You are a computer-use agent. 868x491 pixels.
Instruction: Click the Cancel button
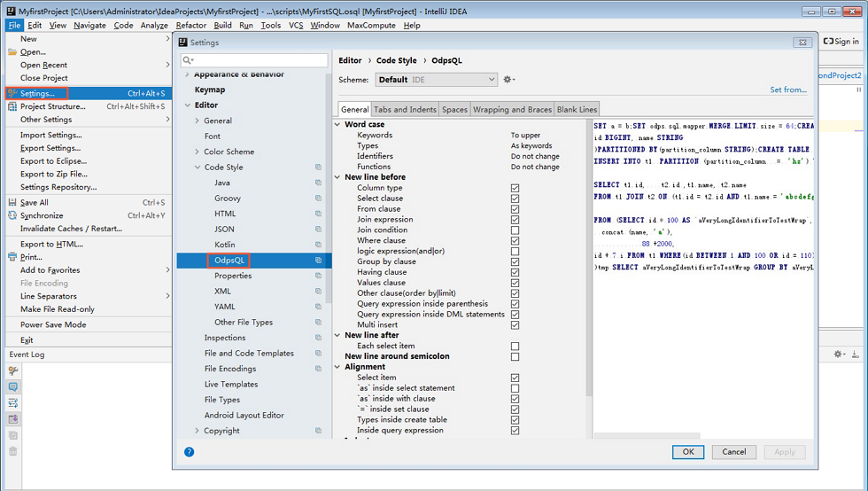[734, 452]
